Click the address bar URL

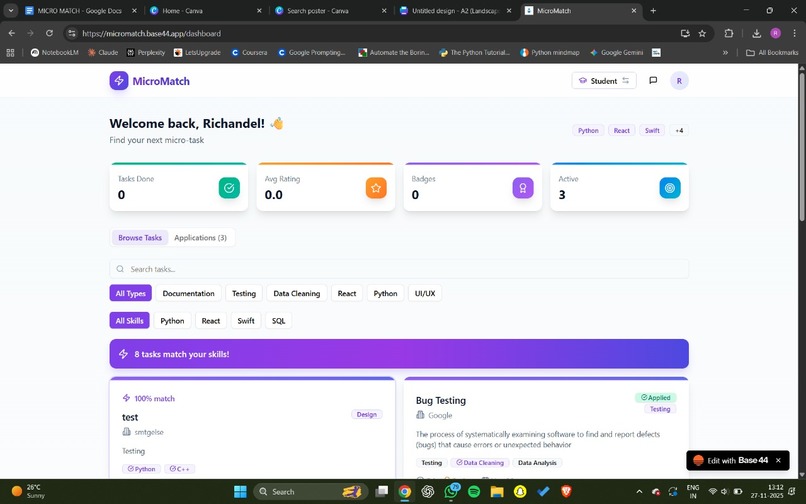click(152, 33)
